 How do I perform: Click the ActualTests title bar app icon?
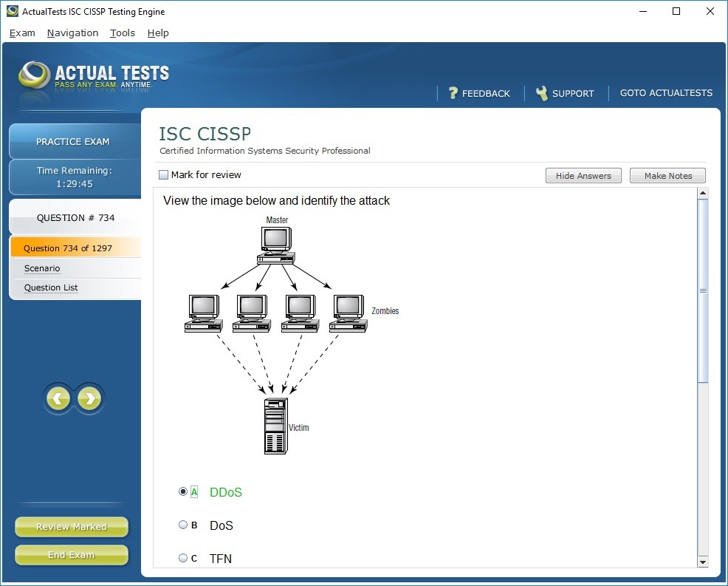pos(12,11)
